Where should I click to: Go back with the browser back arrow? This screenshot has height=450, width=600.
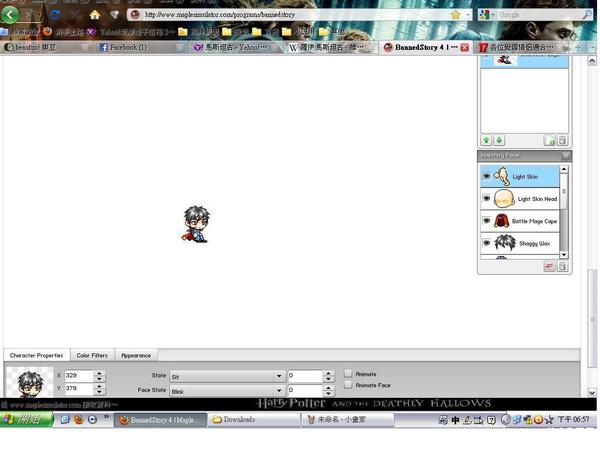click(10, 15)
